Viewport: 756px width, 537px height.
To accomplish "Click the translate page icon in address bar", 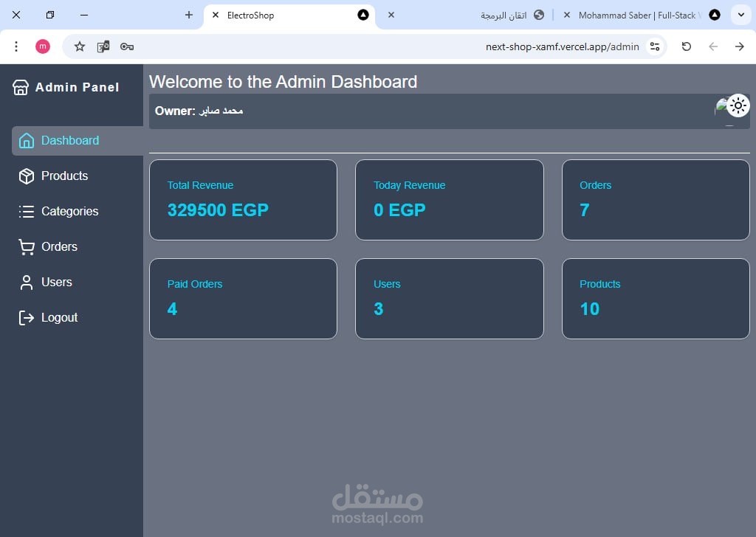I will 103,46.
